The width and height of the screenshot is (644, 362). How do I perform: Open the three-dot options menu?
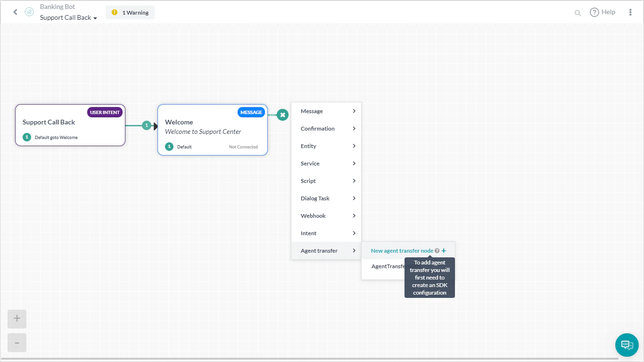point(630,12)
